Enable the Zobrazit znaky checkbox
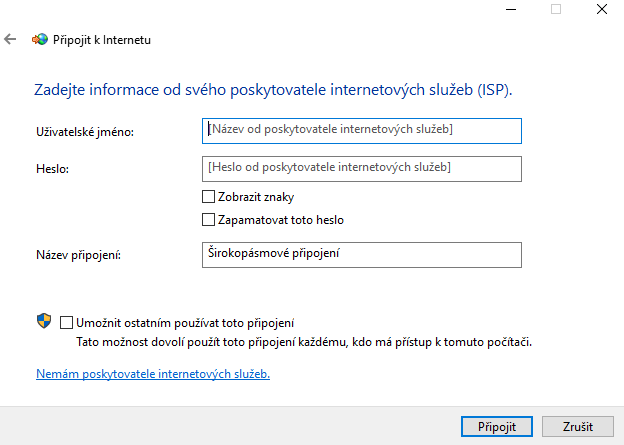 point(209,197)
